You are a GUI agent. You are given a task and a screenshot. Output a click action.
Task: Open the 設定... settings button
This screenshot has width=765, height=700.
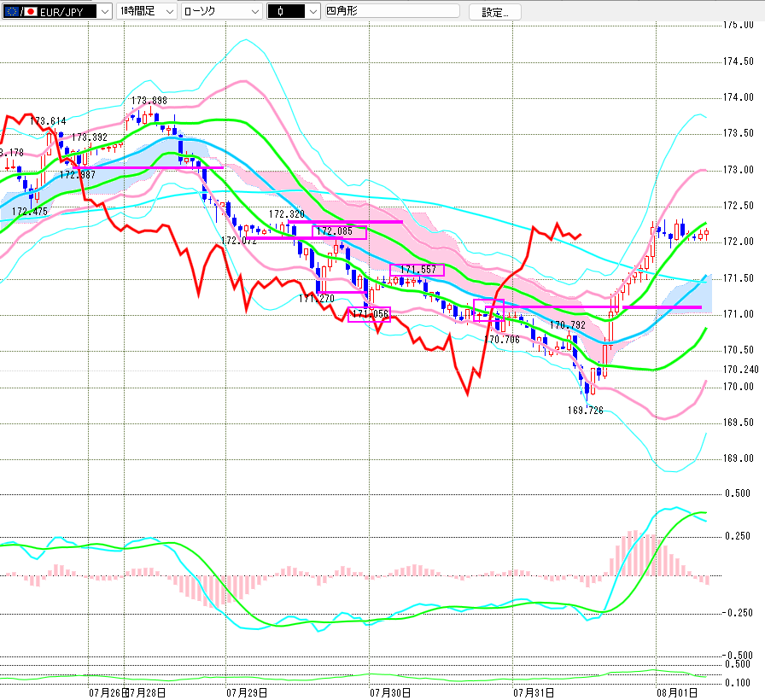tap(494, 12)
